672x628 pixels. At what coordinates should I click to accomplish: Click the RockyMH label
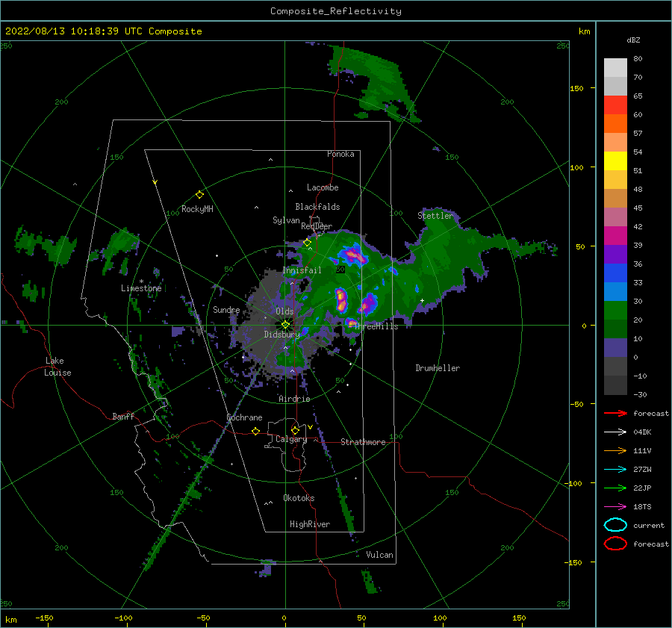coord(197,209)
